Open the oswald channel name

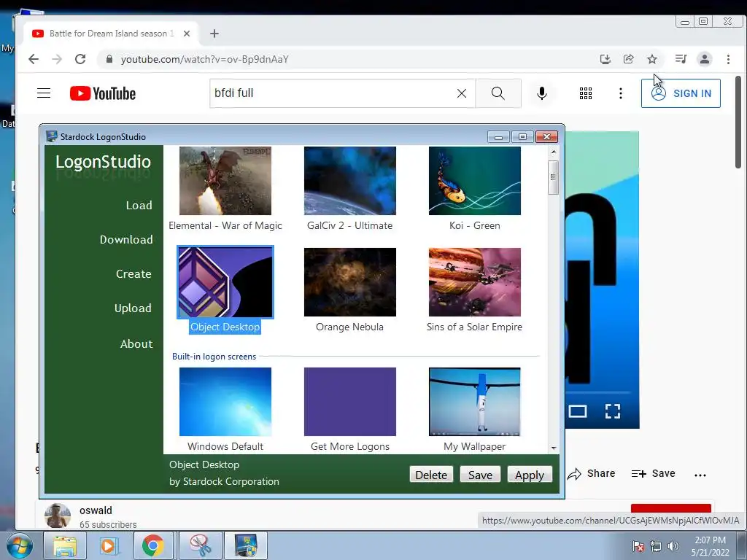(x=96, y=510)
